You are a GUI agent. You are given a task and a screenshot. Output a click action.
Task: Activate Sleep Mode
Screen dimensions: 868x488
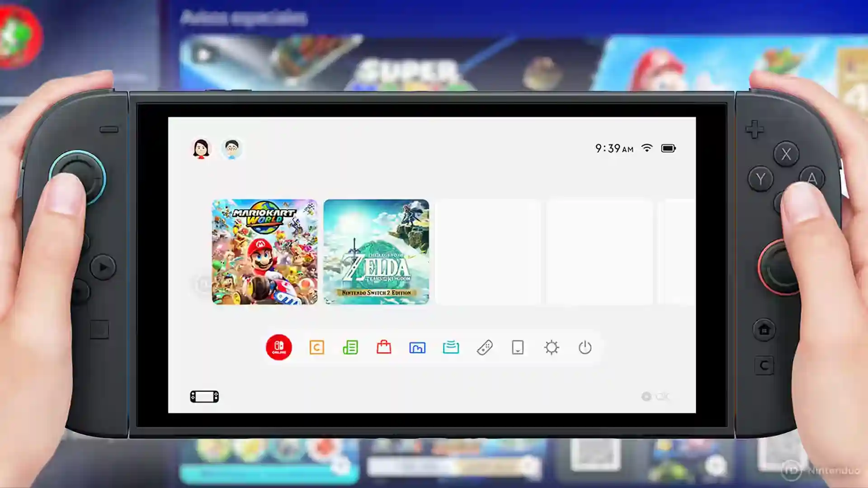coord(585,347)
